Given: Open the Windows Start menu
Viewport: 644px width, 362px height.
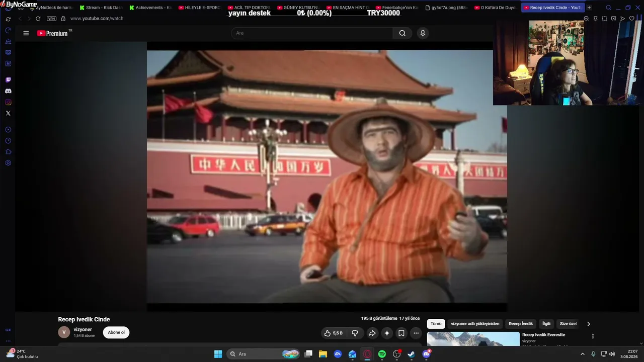Looking at the screenshot, I should coord(218,354).
